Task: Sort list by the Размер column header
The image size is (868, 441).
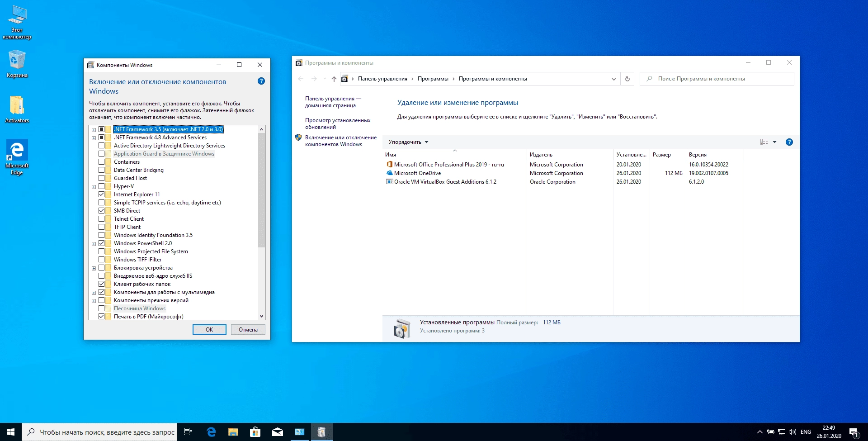Action: click(668, 155)
